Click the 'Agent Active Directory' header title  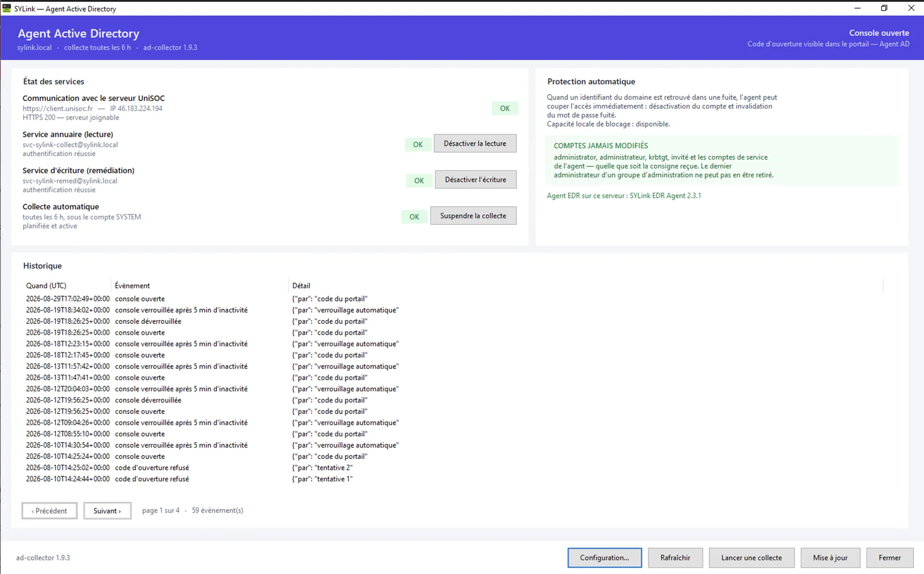click(78, 33)
